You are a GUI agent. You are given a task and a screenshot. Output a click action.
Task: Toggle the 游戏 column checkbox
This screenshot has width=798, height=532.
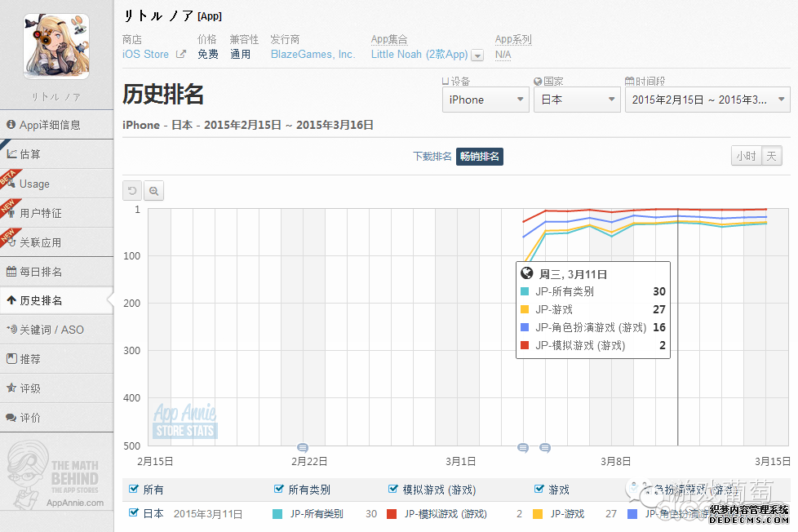(x=539, y=489)
